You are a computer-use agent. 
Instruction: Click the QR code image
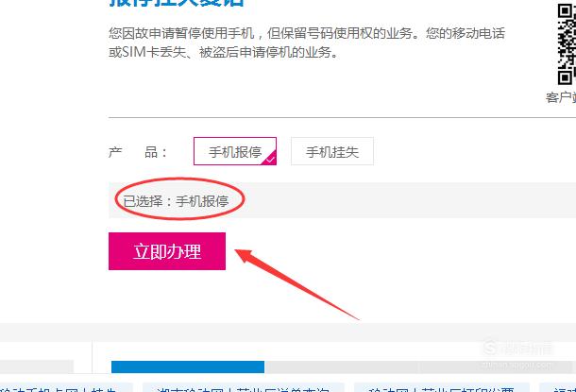(567, 44)
